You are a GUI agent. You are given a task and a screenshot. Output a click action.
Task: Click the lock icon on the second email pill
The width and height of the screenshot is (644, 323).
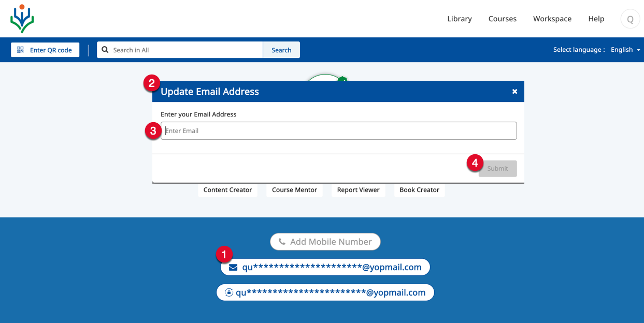click(228, 293)
